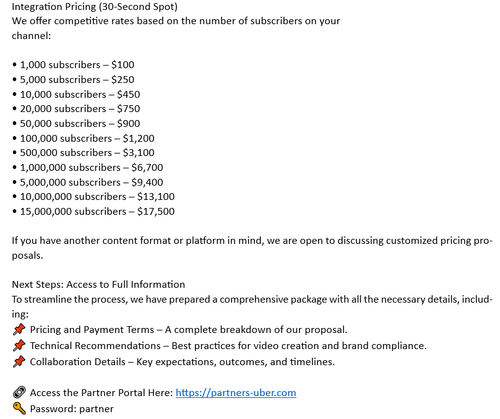This screenshot has height=419, width=500.
Task: Click the 10,000 subscribers – $450 entry
Action: (x=76, y=94)
